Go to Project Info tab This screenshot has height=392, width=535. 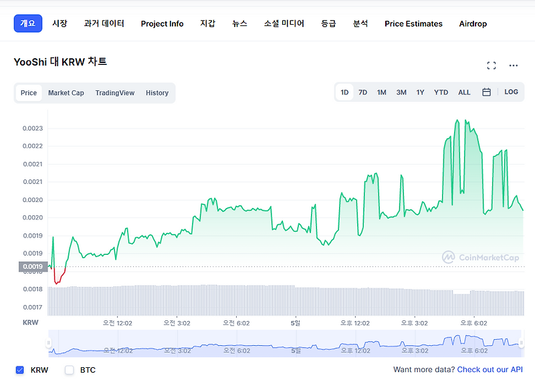click(162, 23)
